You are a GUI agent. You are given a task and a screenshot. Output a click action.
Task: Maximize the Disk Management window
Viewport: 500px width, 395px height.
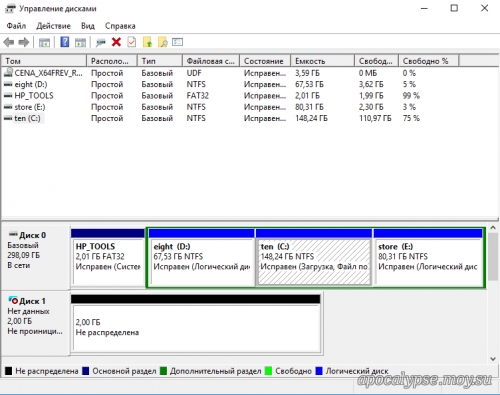[x=454, y=8]
